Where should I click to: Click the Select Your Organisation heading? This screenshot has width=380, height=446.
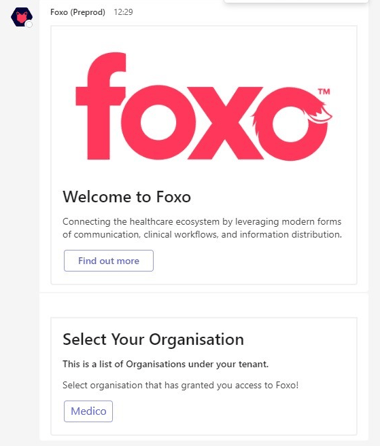coord(153,340)
